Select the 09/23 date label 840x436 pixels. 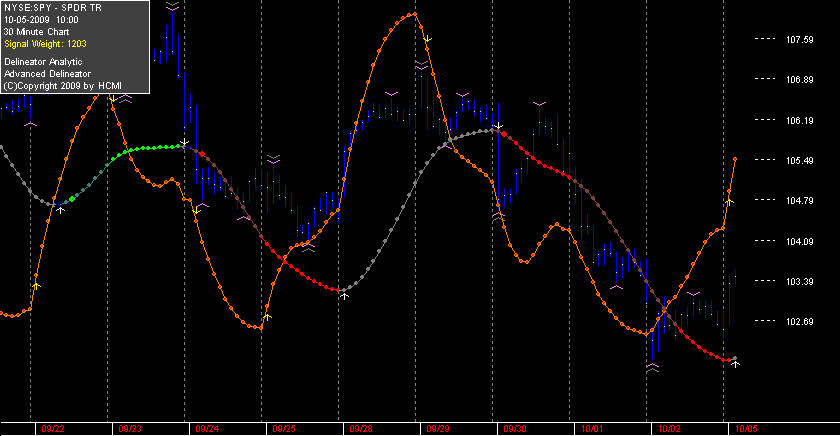(130, 429)
